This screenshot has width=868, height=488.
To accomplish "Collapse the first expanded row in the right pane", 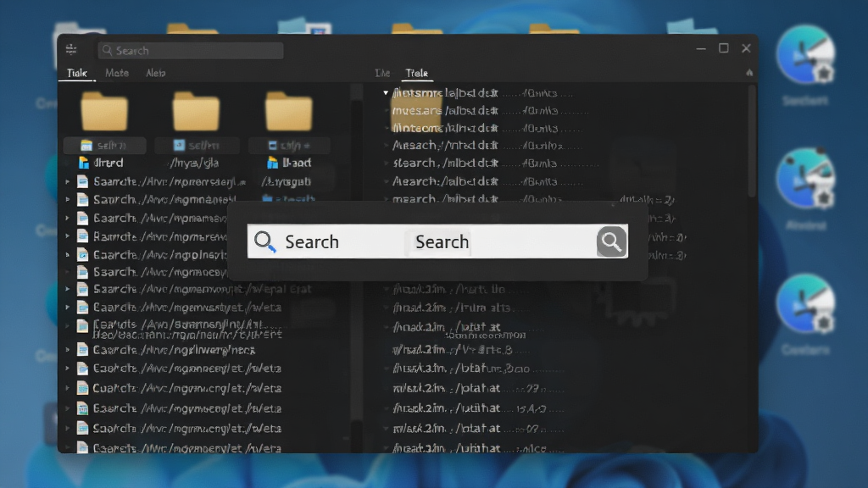I will [x=386, y=93].
